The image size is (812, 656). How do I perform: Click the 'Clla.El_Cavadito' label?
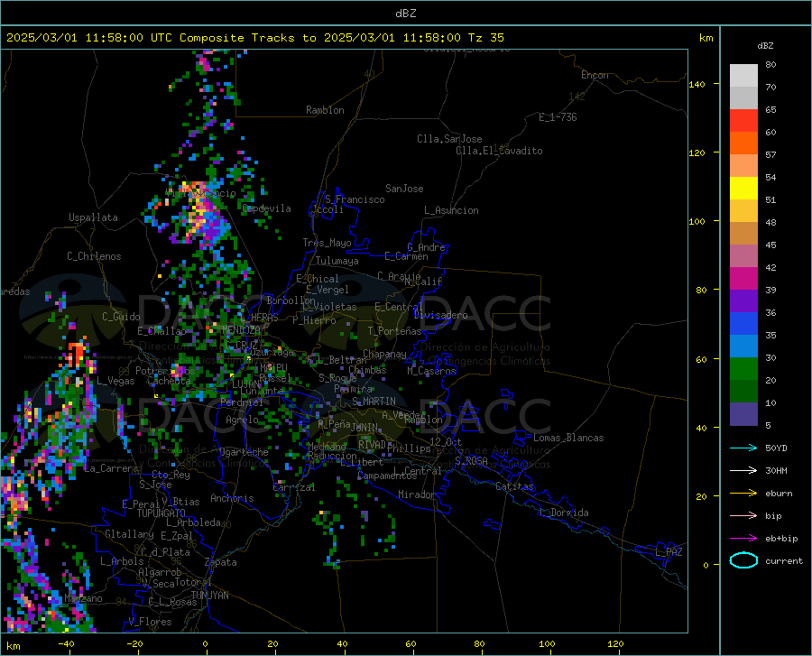(499, 151)
